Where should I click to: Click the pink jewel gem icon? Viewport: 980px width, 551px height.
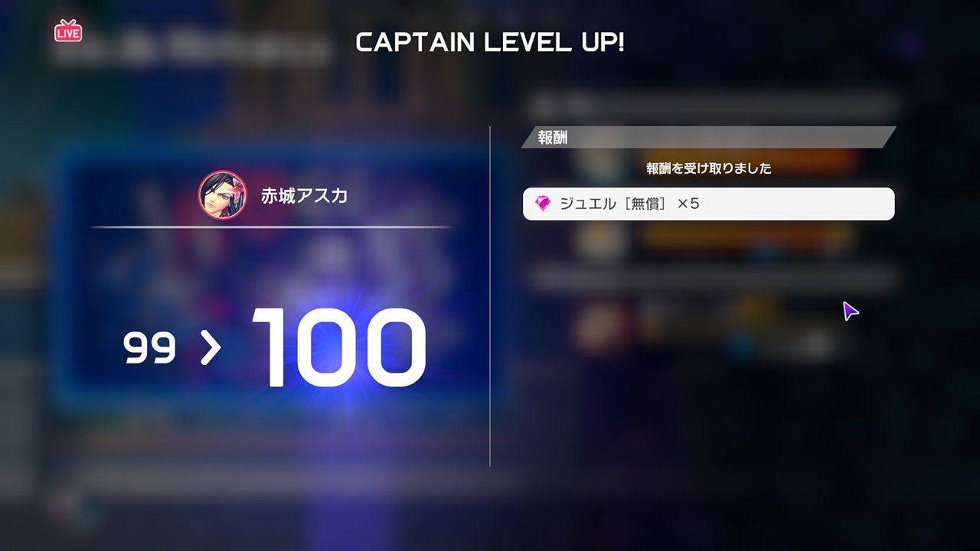543,204
